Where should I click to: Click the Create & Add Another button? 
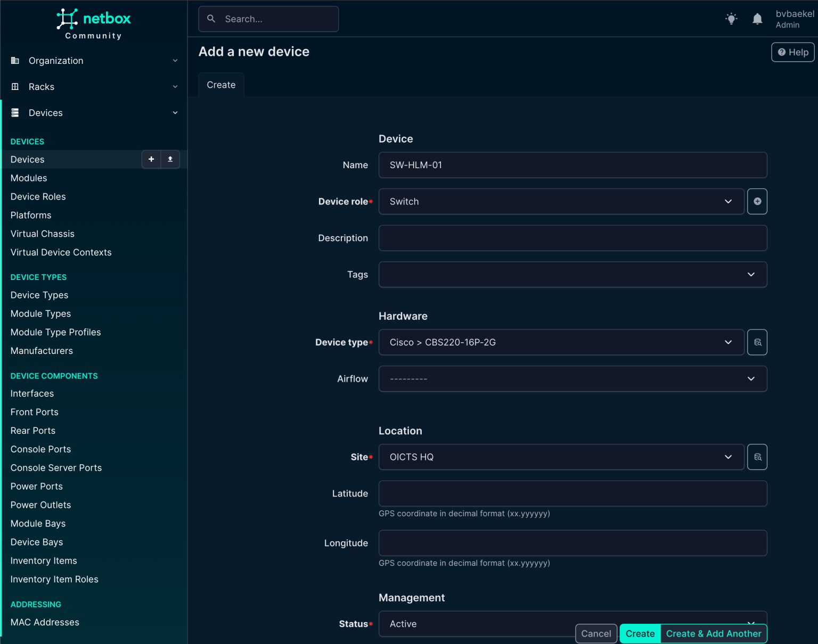(x=714, y=633)
